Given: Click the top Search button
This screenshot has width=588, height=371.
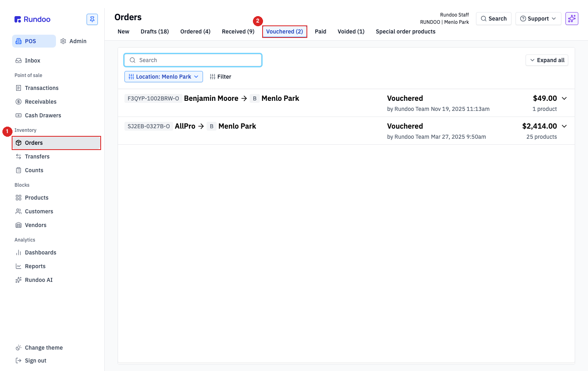Looking at the screenshot, I should click(494, 19).
